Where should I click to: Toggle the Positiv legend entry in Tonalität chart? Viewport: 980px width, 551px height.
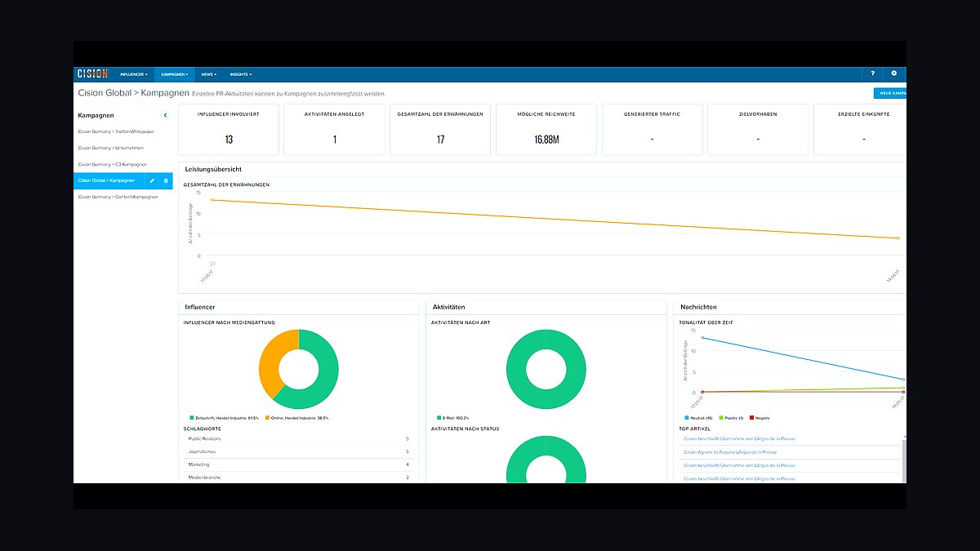(730, 418)
